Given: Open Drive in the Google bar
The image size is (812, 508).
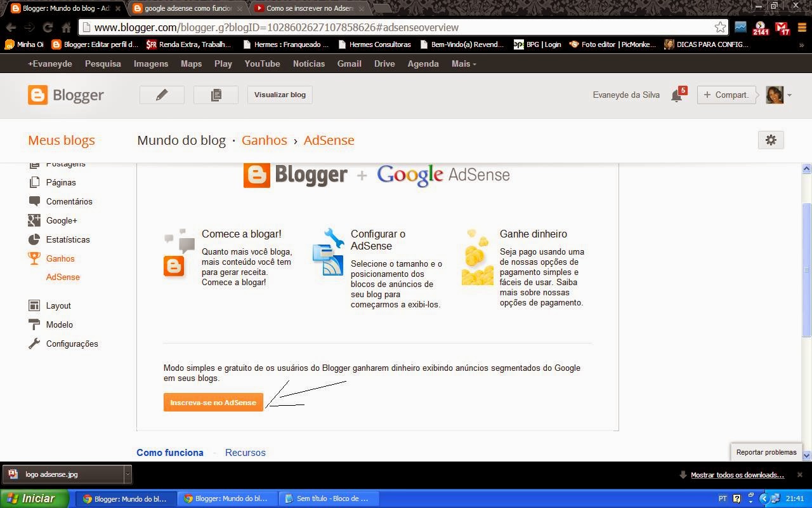Looking at the screenshot, I should tap(384, 63).
